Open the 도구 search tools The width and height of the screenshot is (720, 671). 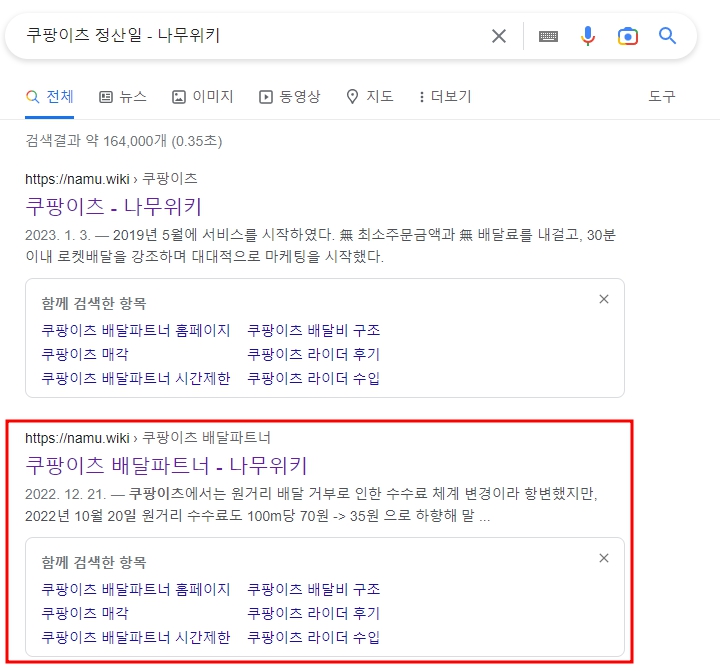[x=662, y=96]
